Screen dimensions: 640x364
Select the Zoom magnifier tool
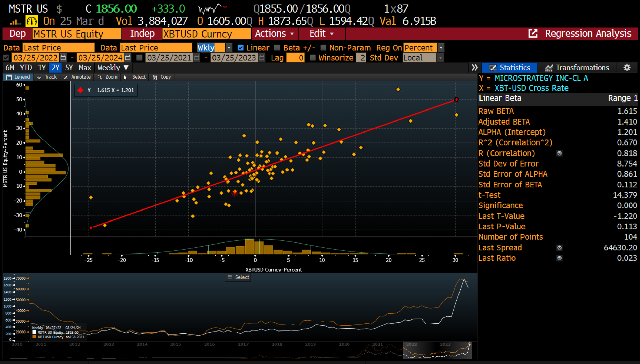(x=107, y=77)
